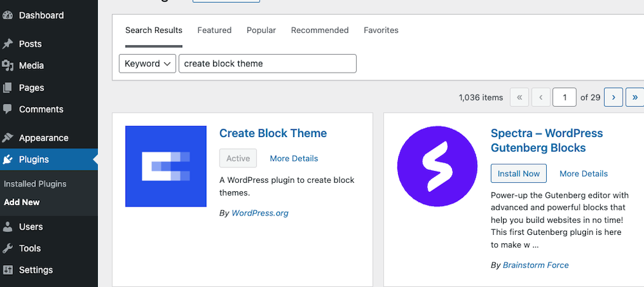The image size is (644, 287).
Task: Switch to the Favorites tab
Action: coord(381,30)
